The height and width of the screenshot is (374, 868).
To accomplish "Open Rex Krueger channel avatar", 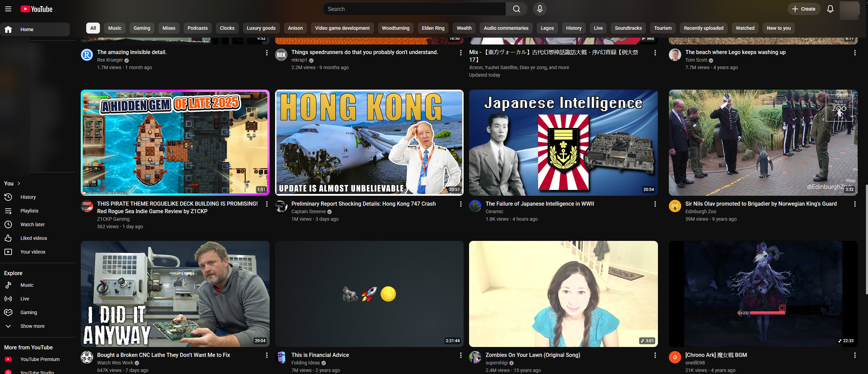I will coord(87,55).
